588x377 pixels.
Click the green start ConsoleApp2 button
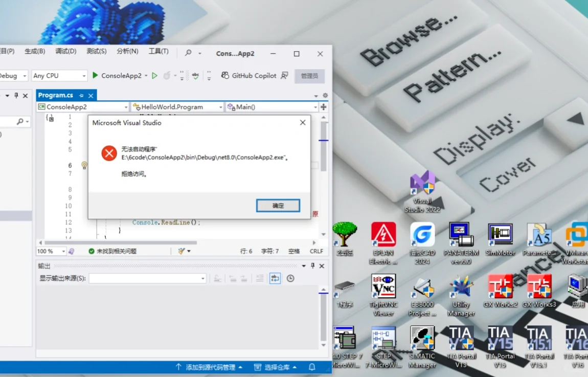coord(117,76)
